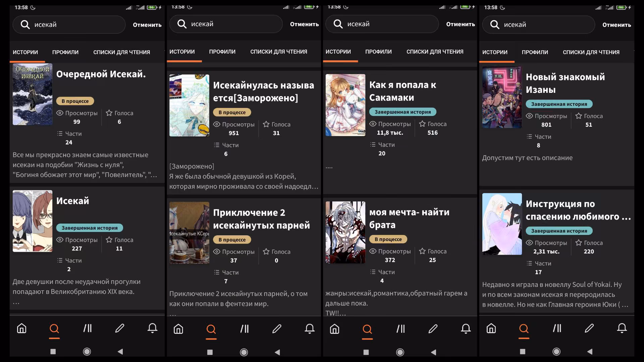Viewport: 644px width, 362px height.
Task: Tap Android recents square in 'Как я попала к Сакамаки' screen
Action: [366, 352]
